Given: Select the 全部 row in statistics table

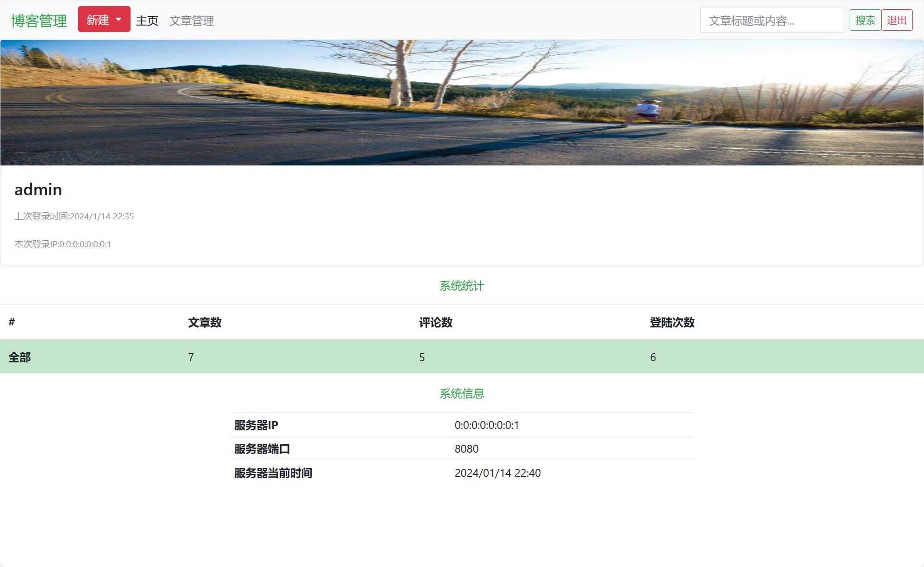Looking at the screenshot, I should [x=20, y=357].
